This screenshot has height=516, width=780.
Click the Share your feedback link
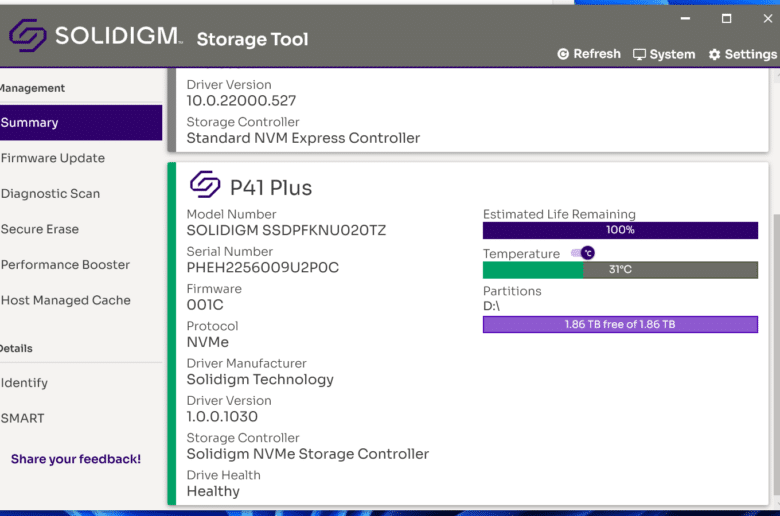click(x=76, y=459)
